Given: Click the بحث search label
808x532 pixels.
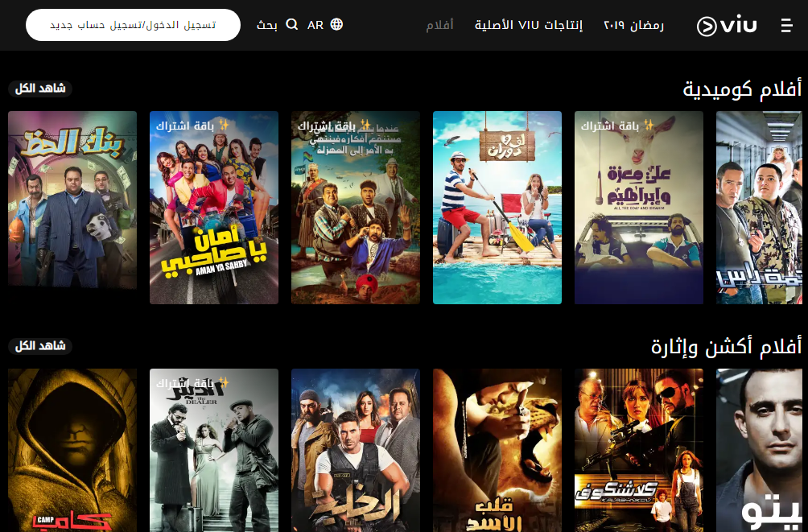Looking at the screenshot, I should point(267,25).
